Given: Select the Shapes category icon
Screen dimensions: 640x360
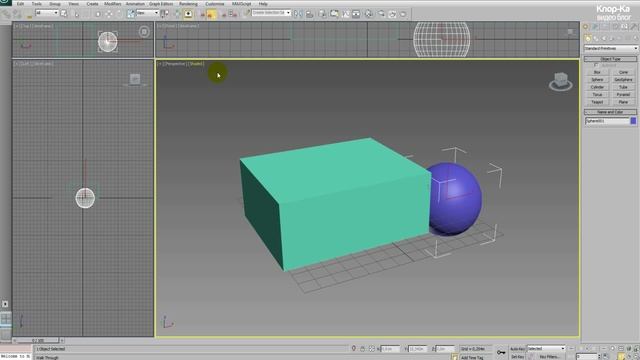Looking at the screenshot, I should click(x=596, y=38).
